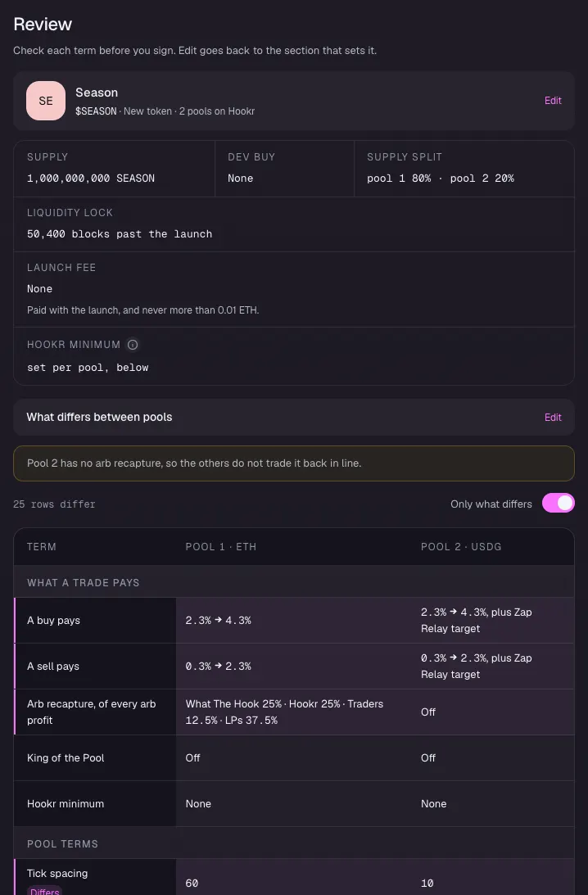Click the POOL 1 · ETH column header
Image resolution: width=588 pixels, height=895 pixels.
221,547
